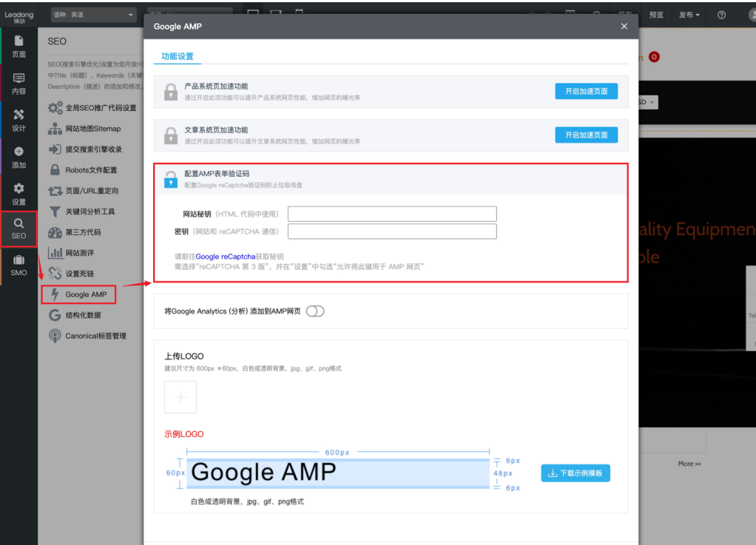Open the 页面 pages section in sidebar
This screenshot has width=756, height=545.
[x=18, y=47]
